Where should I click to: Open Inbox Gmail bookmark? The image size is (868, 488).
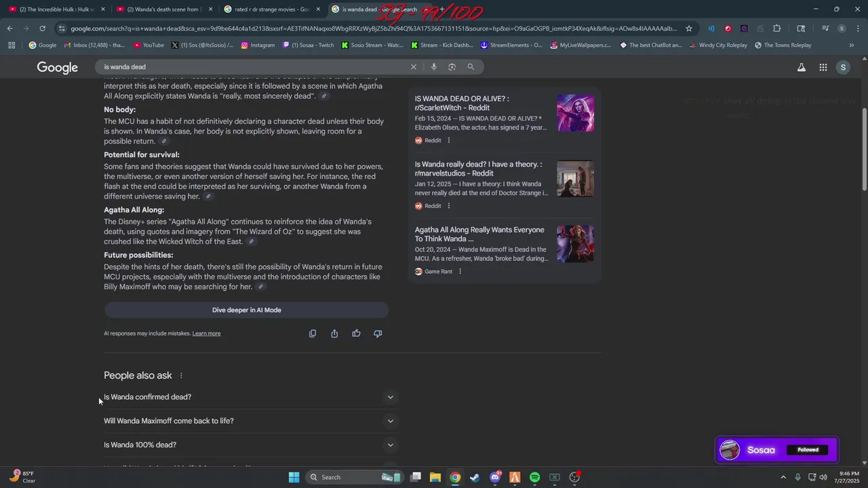(x=94, y=45)
